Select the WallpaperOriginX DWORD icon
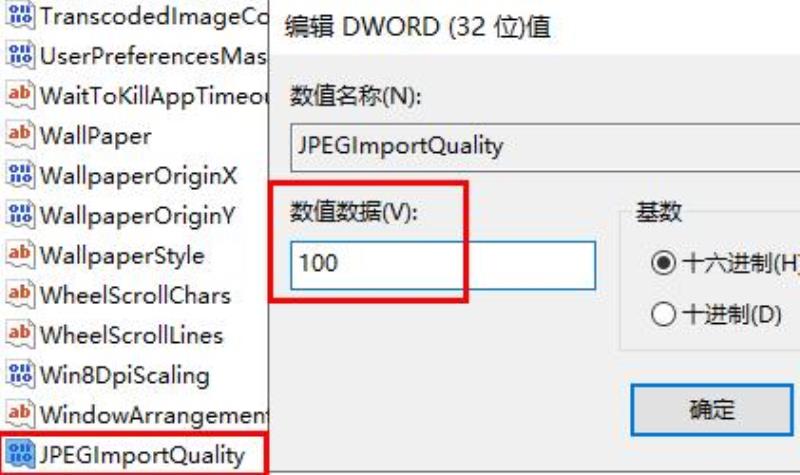Screen dimensions: 800x475 pyautogui.click(x=20, y=175)
